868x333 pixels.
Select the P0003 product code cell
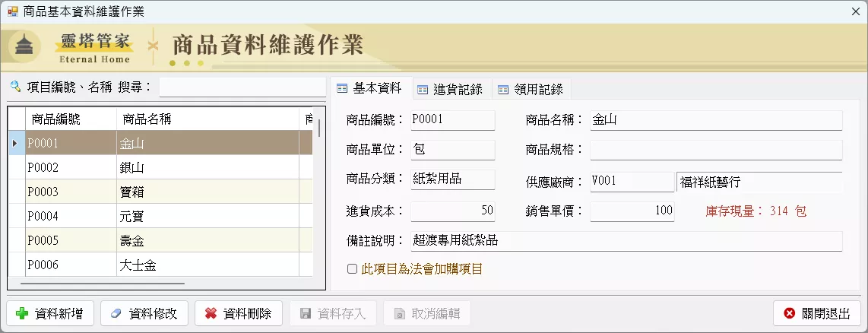(x=71, y=192)
